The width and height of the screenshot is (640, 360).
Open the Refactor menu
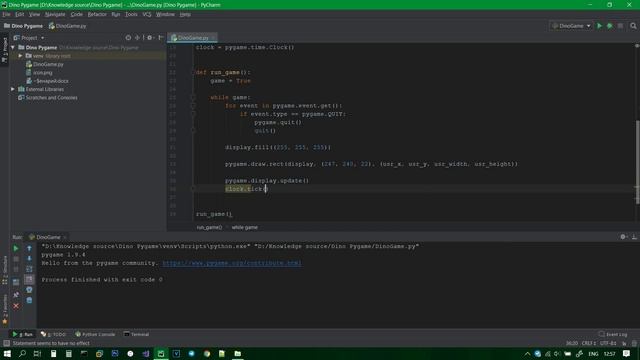point(97,14)
